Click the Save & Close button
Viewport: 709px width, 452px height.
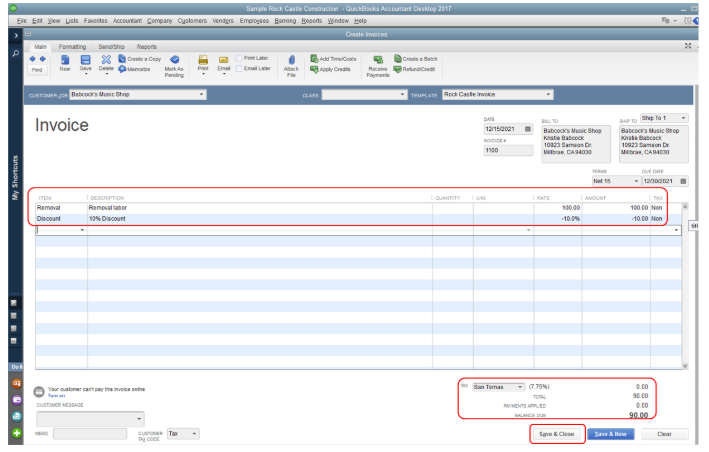coord(557,434)
